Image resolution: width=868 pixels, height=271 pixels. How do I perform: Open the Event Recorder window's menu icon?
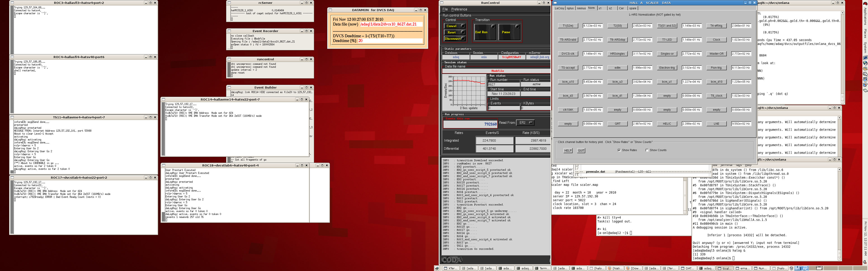[229, 31]
